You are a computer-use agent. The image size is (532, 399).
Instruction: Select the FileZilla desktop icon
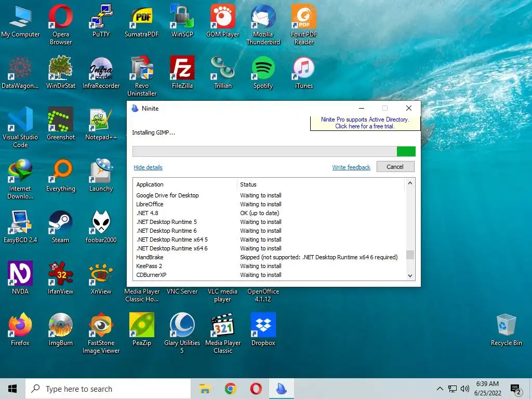click(x=182, y=72)
